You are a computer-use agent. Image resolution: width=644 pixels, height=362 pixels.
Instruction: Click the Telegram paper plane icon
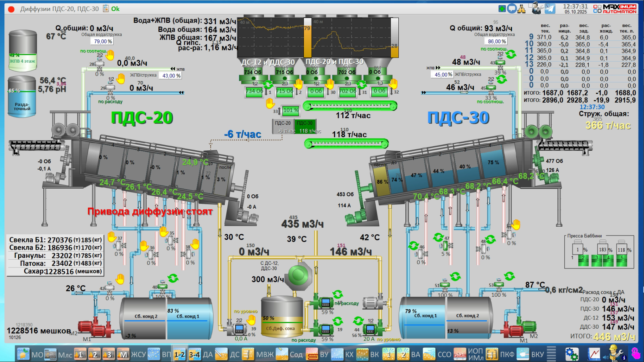(550, 8)
